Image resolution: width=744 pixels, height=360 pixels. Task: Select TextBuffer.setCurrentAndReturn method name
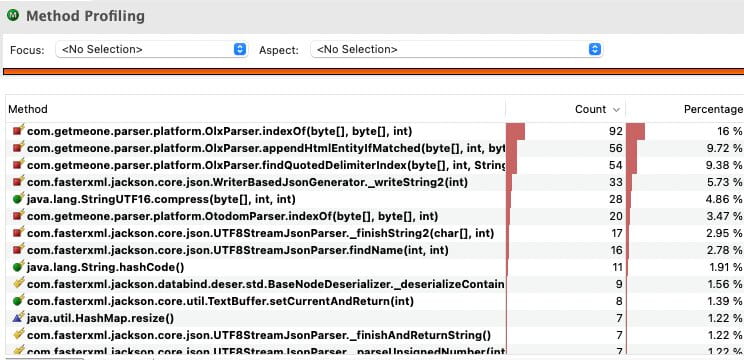click(x=220, y=301)
